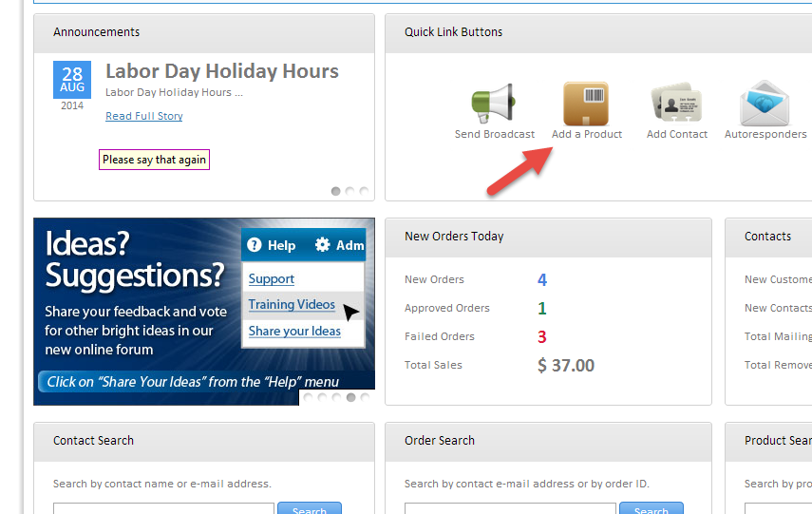Focus the Order Search input box
This screenshot has width=812, height=514.
coord(515,509)
